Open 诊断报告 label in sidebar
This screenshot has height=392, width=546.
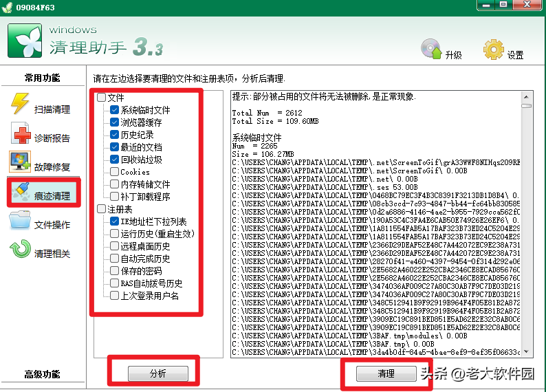(x=52, y=138)
